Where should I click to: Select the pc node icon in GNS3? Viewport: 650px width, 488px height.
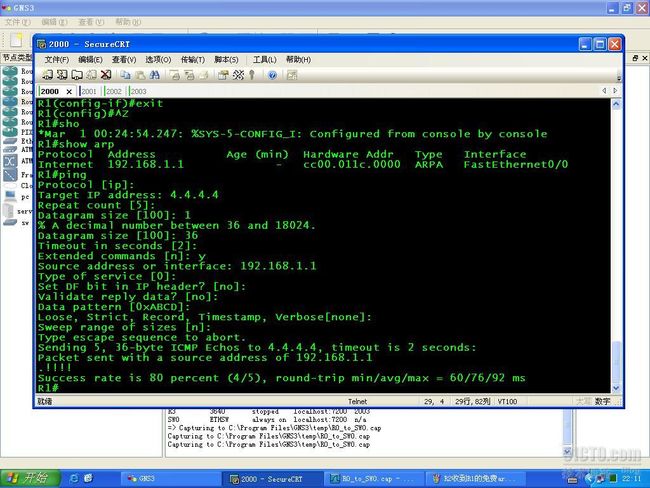[10, 197]
